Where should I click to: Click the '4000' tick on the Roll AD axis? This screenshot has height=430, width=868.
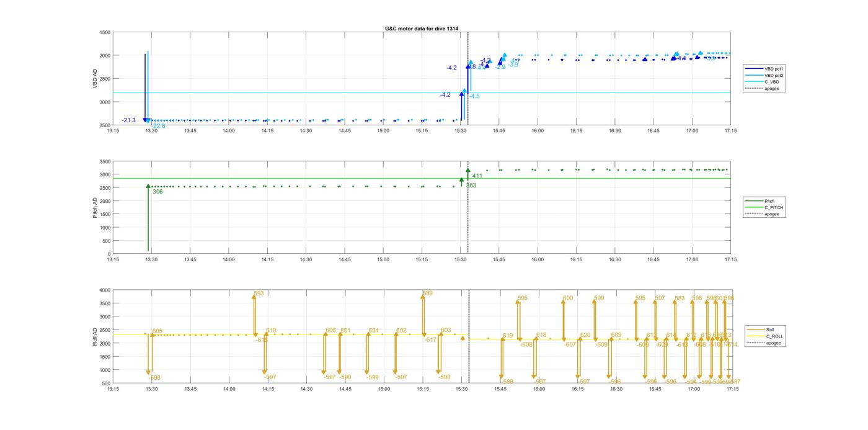tap(104, 290)
